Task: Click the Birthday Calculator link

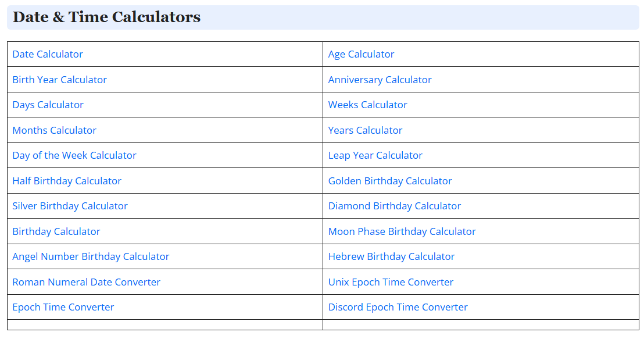Action: [56, 231]
